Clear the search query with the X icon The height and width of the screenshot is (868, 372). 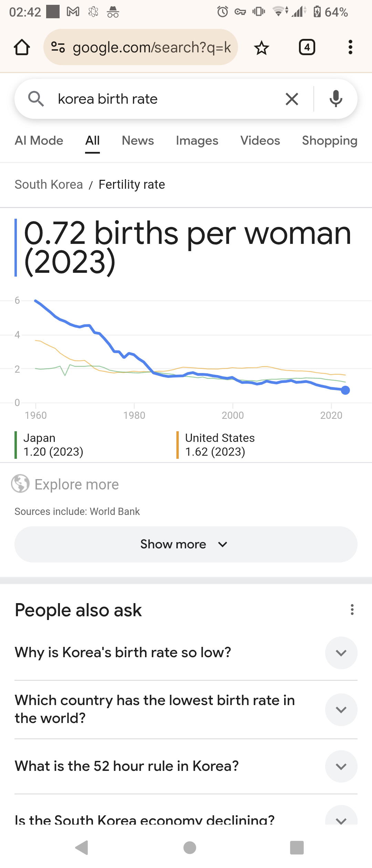tap(291, 99)
